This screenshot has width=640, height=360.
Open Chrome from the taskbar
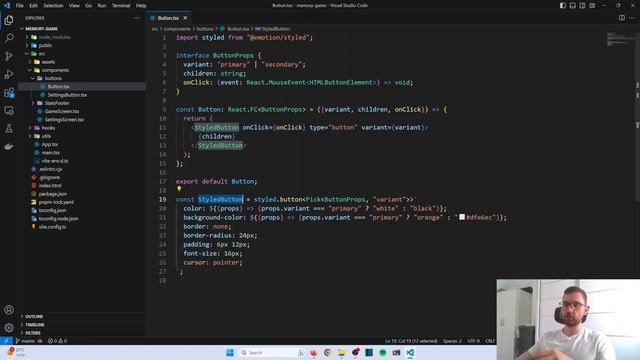pos(327,352)
